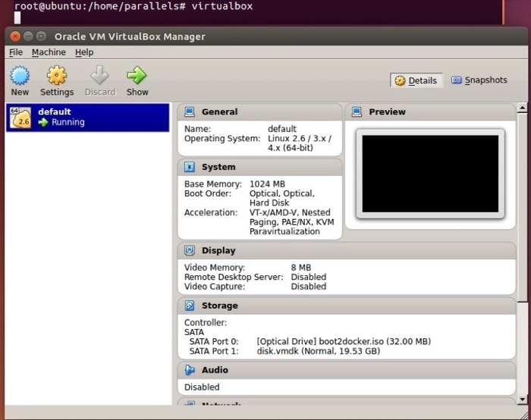Click the Video Capture Disabled value
531x420 pixels.
(309, 287)
